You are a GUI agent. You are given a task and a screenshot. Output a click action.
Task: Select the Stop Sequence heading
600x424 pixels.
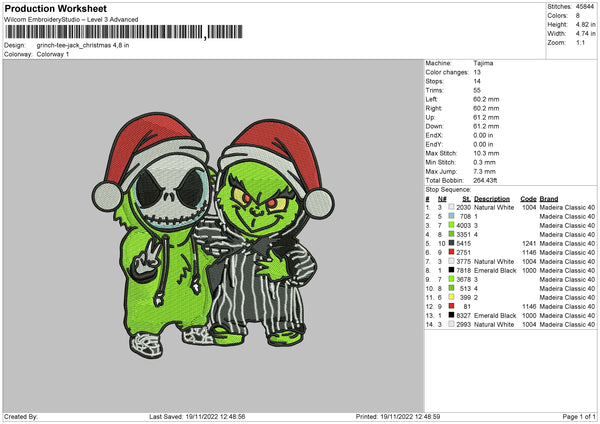point(448,190)
